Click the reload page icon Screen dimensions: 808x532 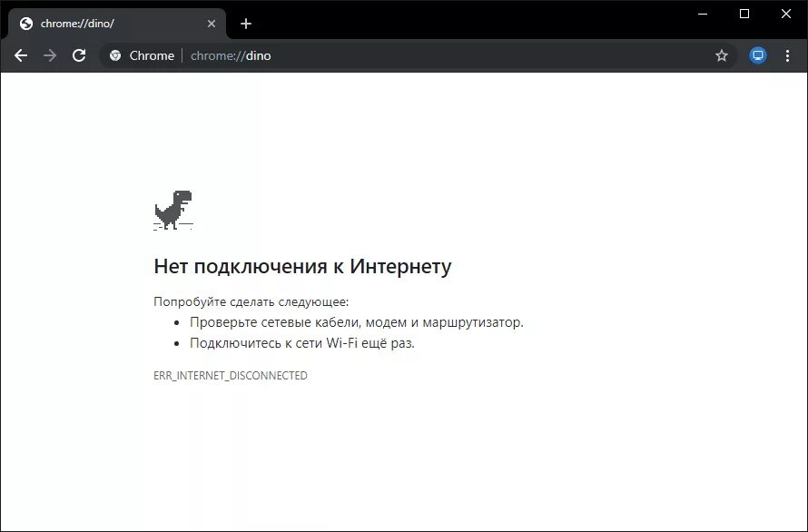pos(79,55)
